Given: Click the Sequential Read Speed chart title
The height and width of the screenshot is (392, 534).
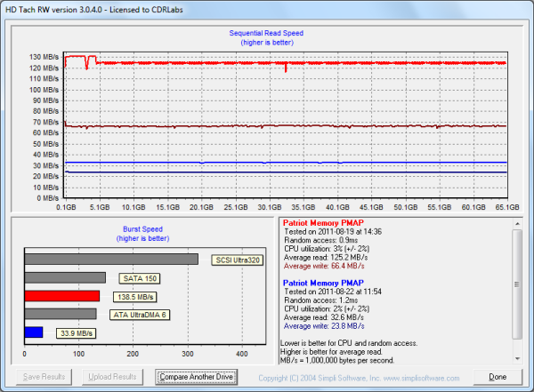Looking at the screenshot, I should tap(266, 33).
